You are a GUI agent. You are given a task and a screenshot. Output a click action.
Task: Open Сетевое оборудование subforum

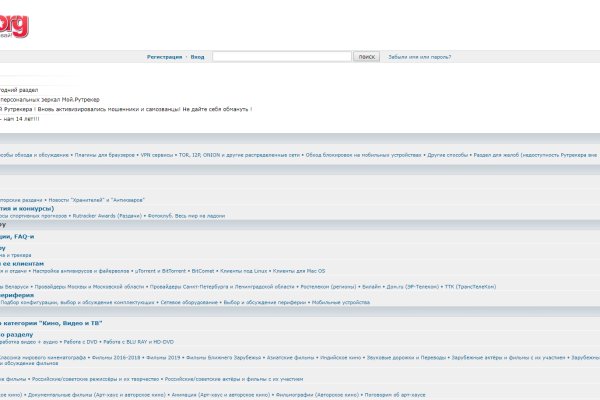click(187, 302)
